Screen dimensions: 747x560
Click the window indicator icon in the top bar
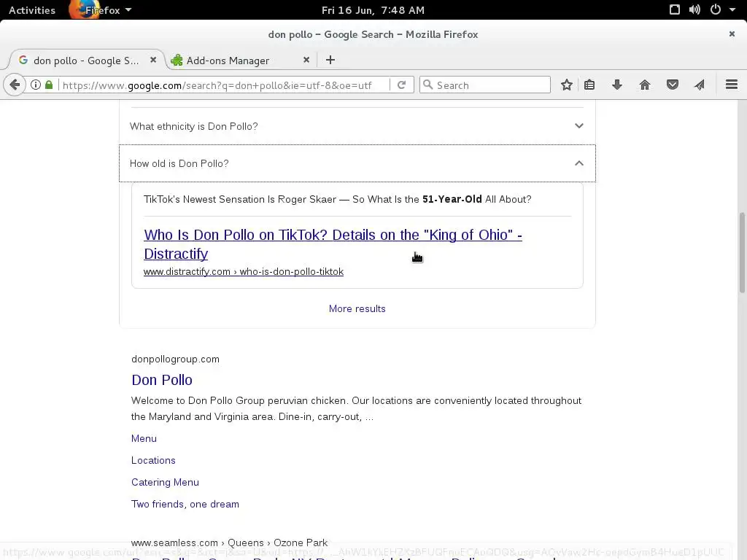(x=675, y=9)
